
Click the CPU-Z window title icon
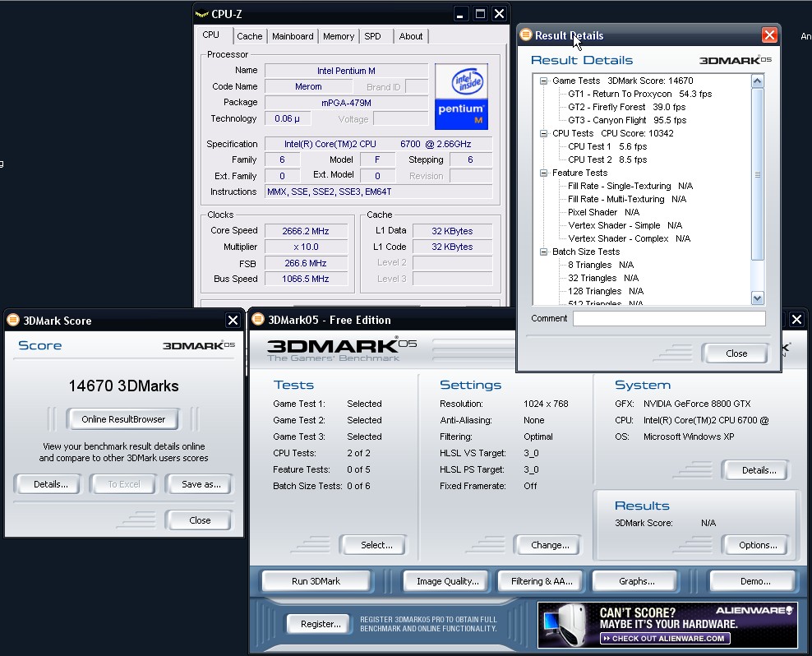click(201, 14)
